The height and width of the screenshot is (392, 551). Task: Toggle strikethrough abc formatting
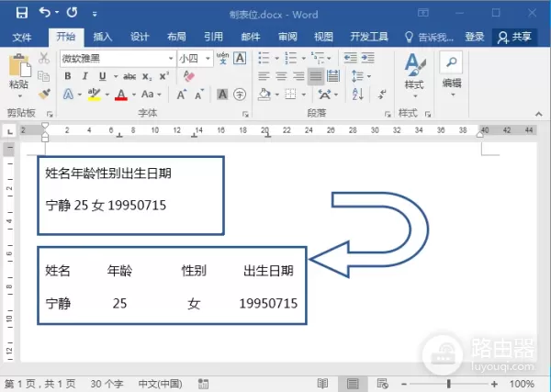129,76
